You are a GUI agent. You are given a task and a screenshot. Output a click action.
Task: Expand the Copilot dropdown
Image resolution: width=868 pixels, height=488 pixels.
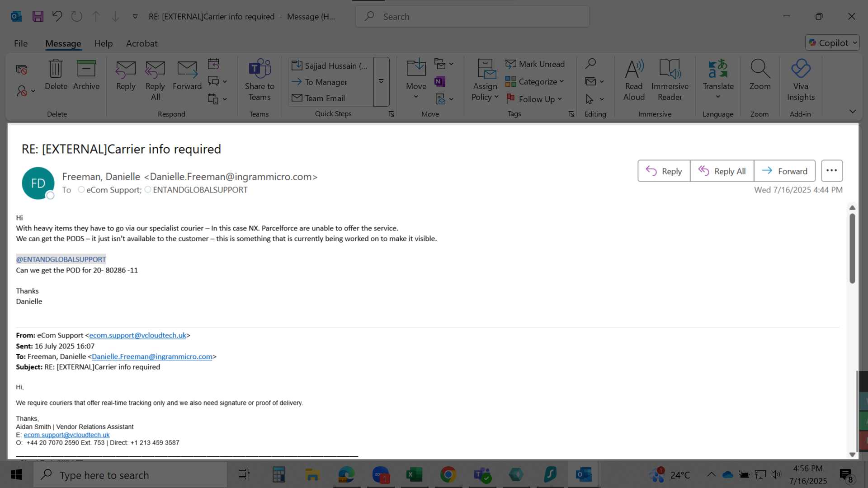tap(855, 43)
